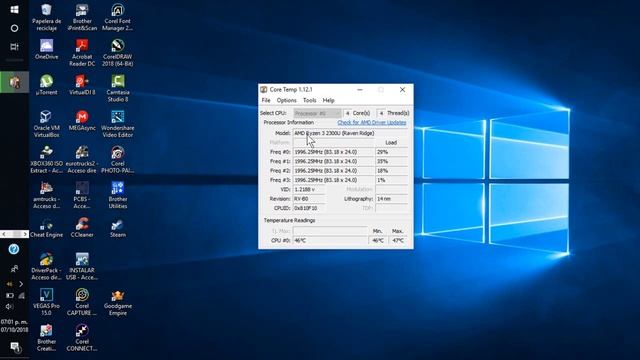640x360 pixels.
Task: Open Corel CONNECT desktop icon
Action: tap(82, 337)
